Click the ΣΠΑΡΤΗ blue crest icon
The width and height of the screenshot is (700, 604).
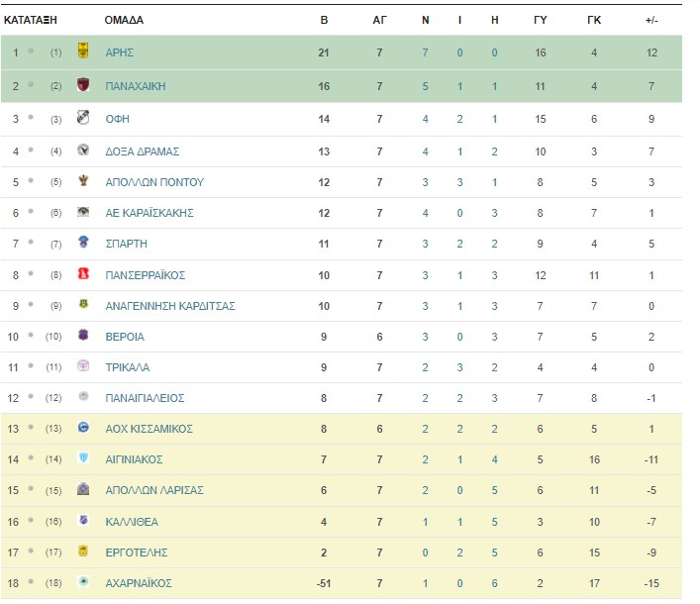click(83, 242)
